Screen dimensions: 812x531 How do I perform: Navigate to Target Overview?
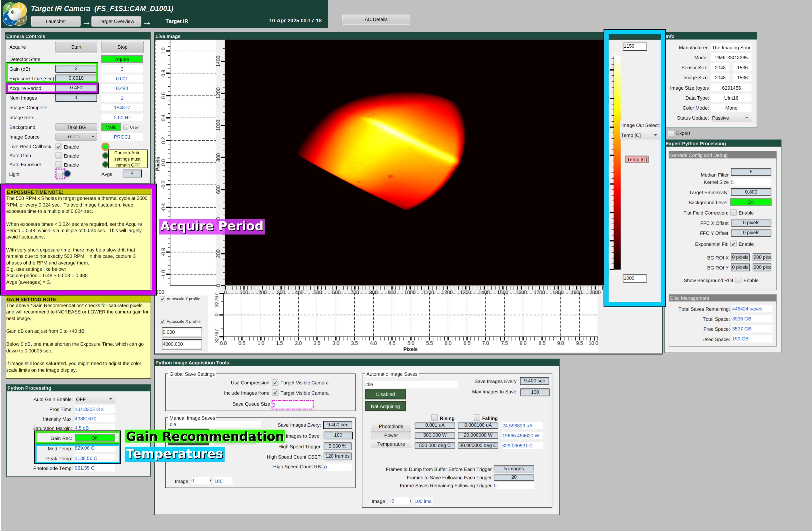[x=116, y=21]
